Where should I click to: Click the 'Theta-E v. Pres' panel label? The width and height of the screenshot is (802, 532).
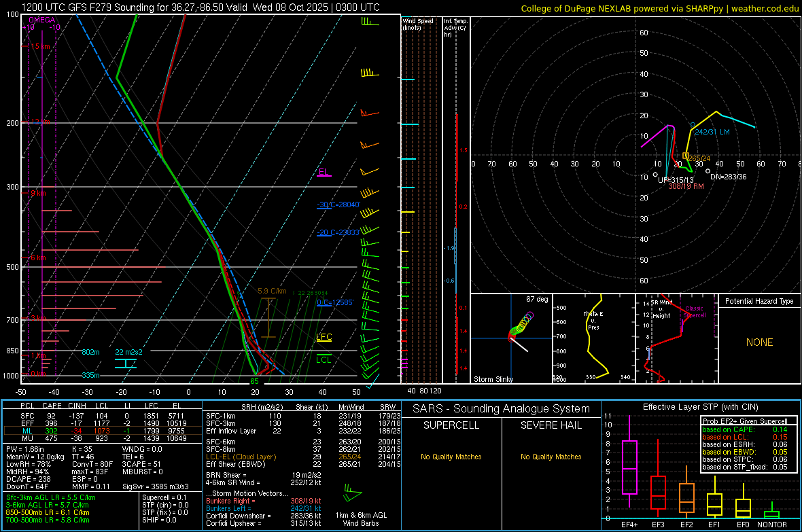tap(593, 320)
